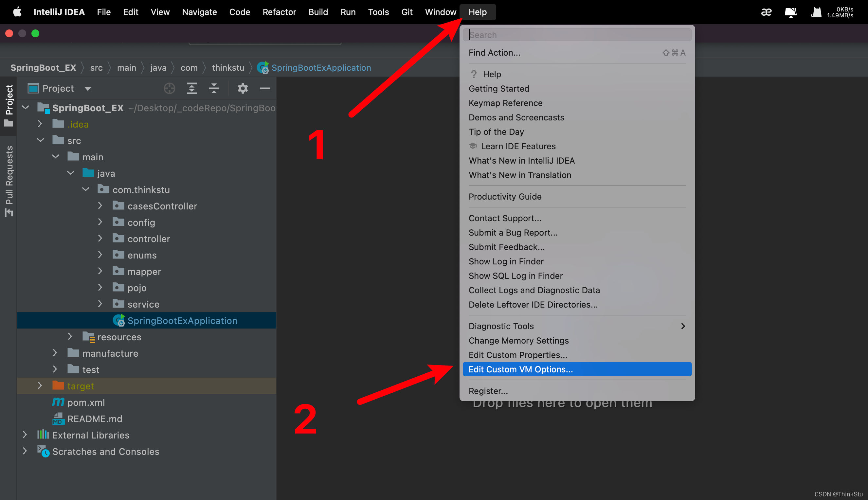Open Diagnostic Tools submenu
This screenshot has width=868, height=500.
[x=577, y=326]
